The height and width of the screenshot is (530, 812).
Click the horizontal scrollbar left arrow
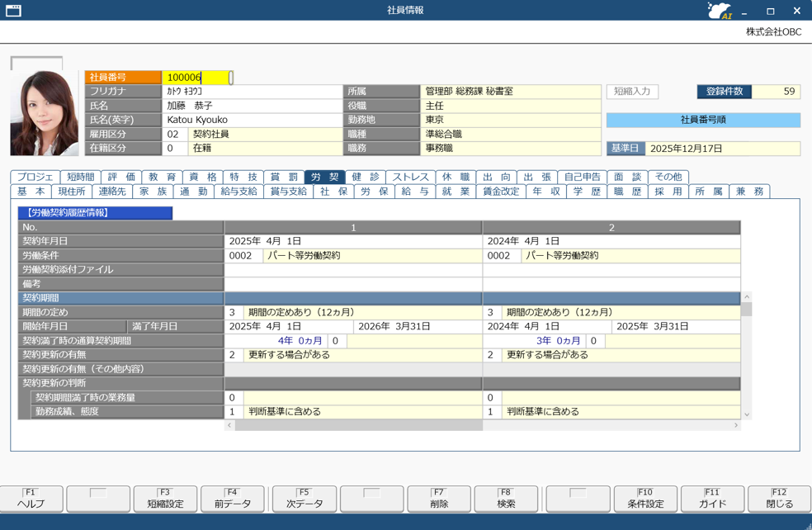(229, 425)
